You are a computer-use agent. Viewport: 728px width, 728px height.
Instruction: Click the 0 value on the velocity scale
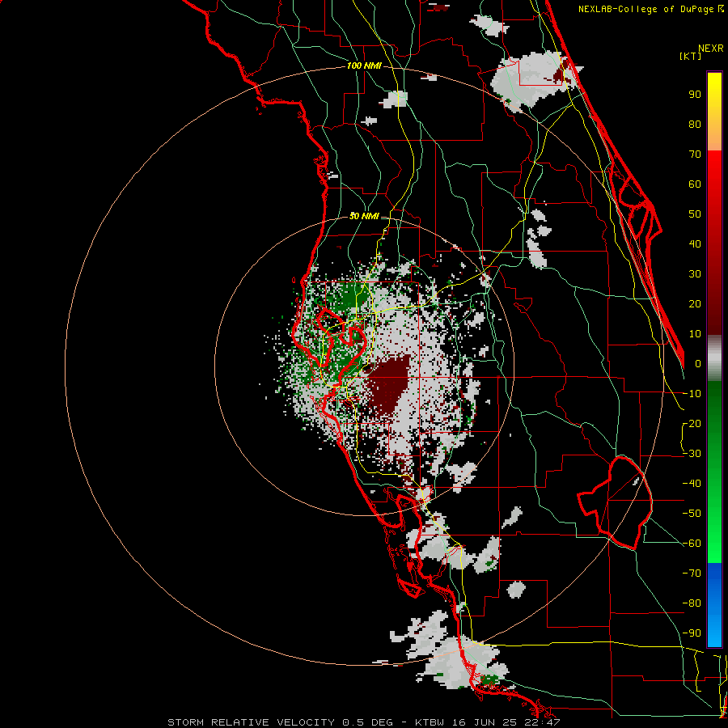[698, 363]
